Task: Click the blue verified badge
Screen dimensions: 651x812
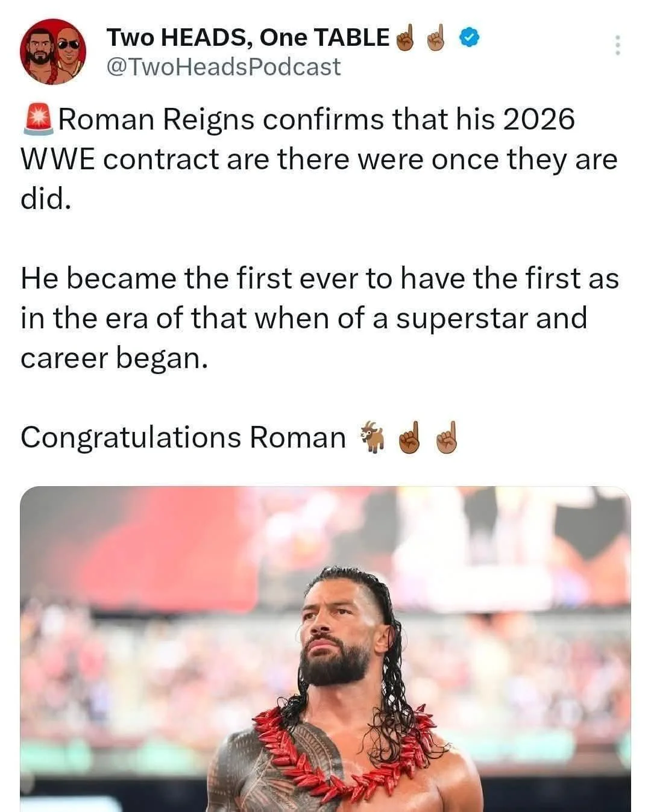Action: click(470, 39)
